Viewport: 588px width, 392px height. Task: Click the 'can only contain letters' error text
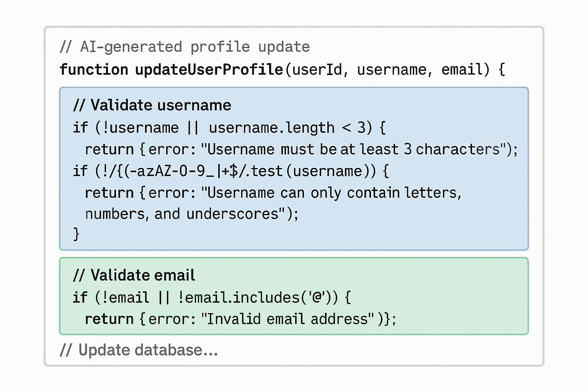point(334,193)
